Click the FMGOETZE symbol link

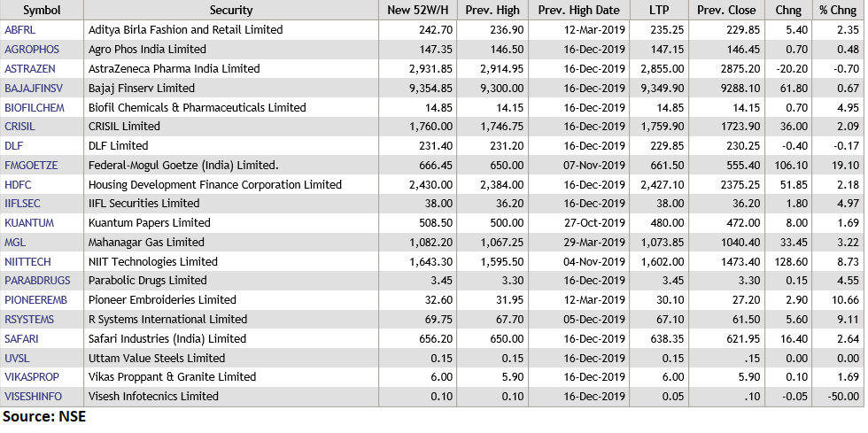point(31,166)
